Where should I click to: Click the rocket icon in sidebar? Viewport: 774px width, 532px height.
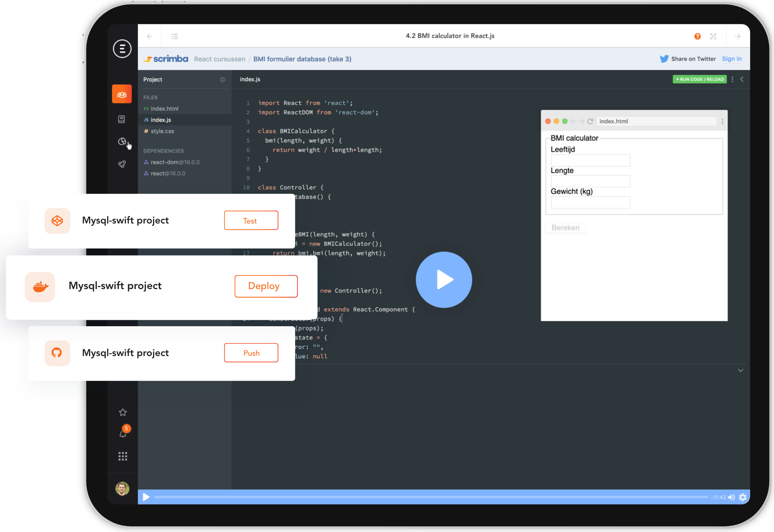point(122,164)
